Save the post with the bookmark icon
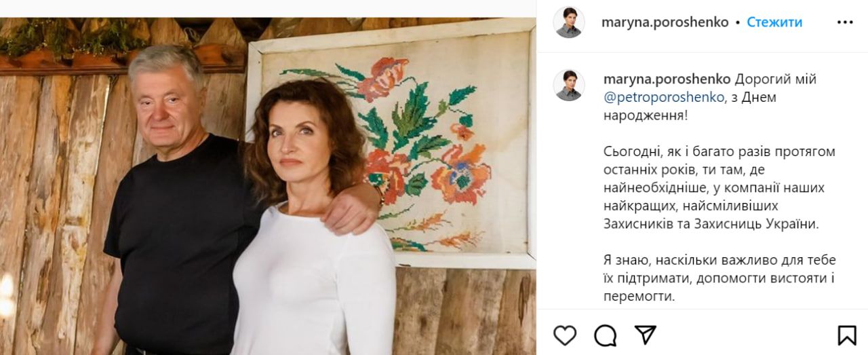Image resolution: width=868 pixels, height=355 pixels. click(x=846, y=335)
